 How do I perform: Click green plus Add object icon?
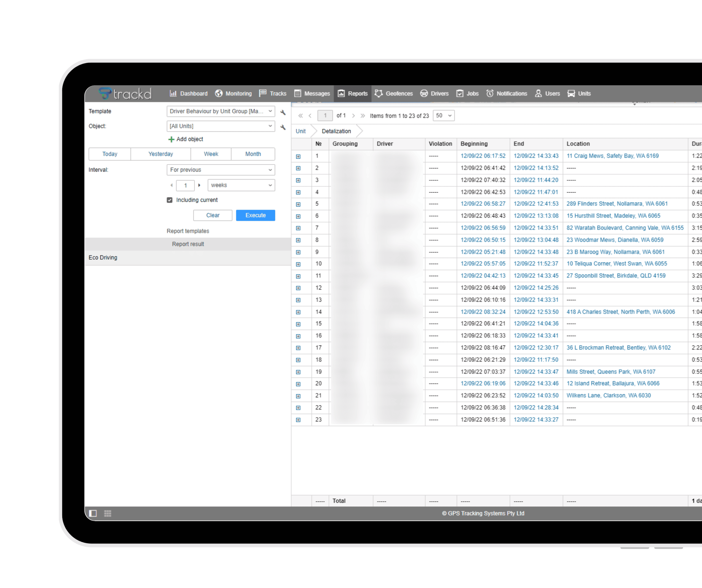pyautogui.click(x=171, y=139)
